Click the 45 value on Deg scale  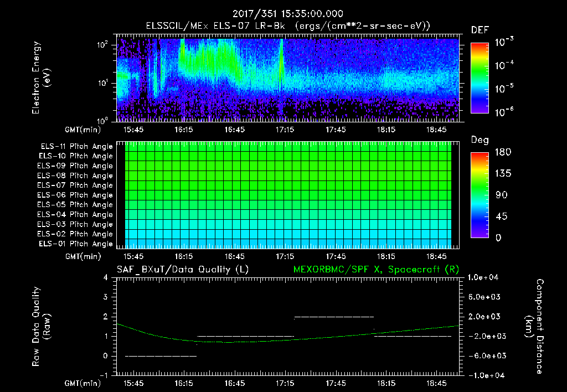click(x=502, y=216)
